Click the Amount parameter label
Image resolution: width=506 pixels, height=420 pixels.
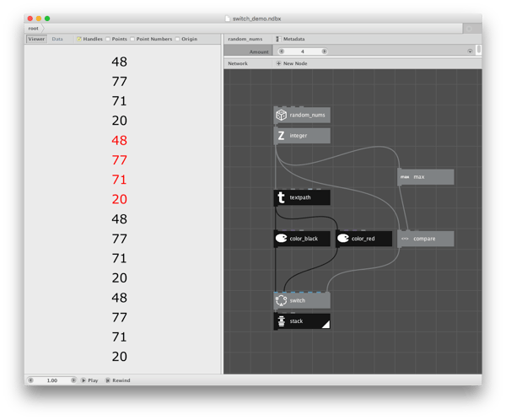(x=259, y=51)
